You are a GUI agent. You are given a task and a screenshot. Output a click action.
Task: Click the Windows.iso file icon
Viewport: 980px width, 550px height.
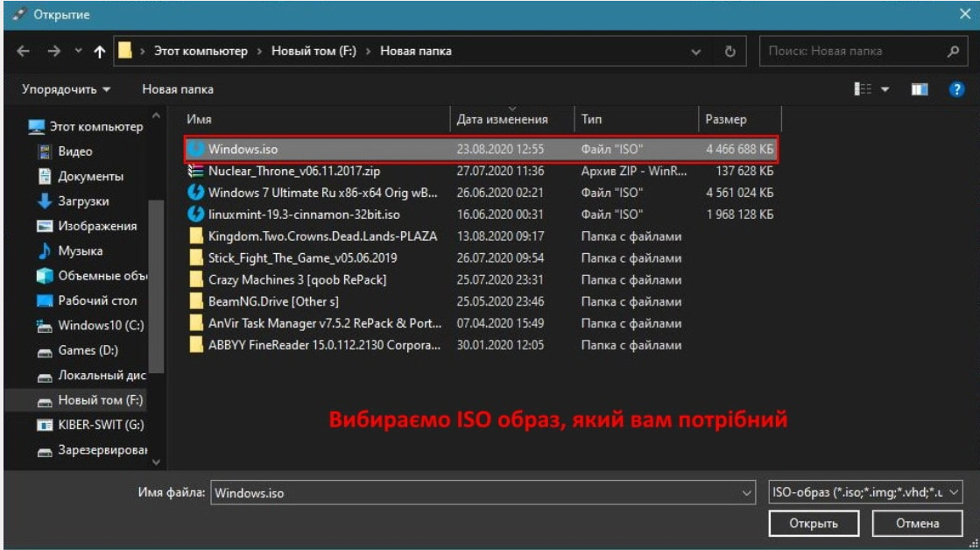(196, 150)
